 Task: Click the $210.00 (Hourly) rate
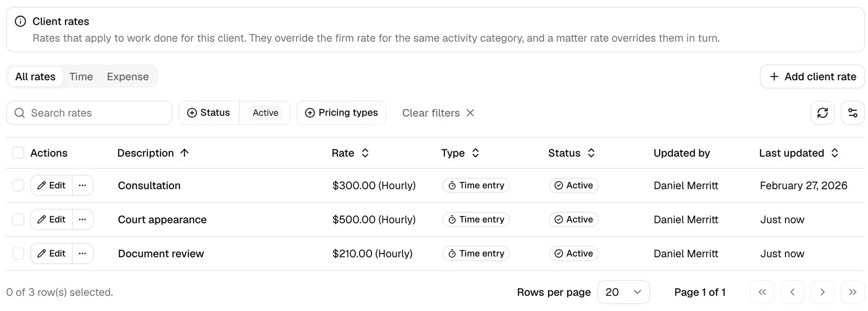point(372,253)
